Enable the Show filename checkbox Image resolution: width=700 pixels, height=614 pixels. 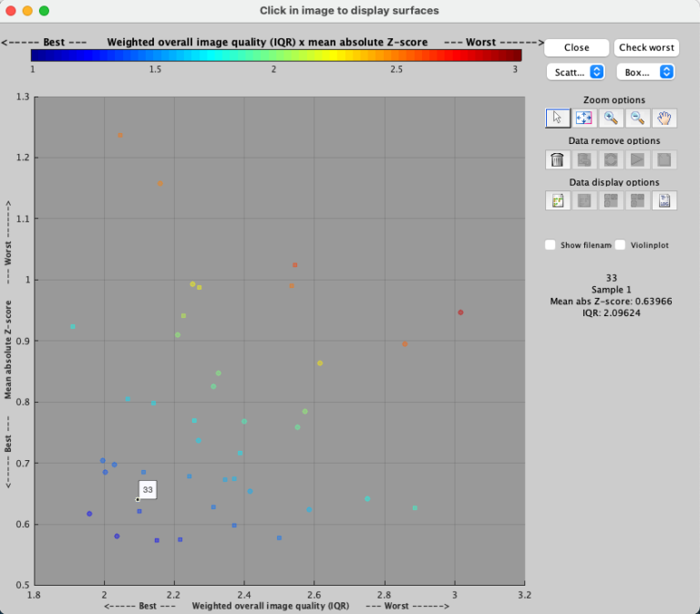[x=551, y=245]
